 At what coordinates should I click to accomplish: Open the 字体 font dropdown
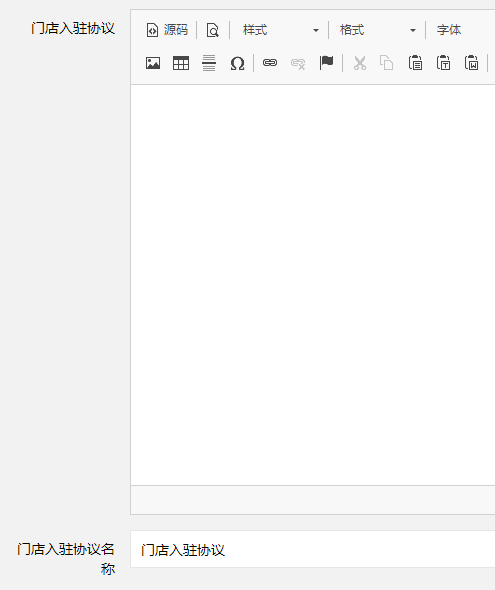coord(463,30)
